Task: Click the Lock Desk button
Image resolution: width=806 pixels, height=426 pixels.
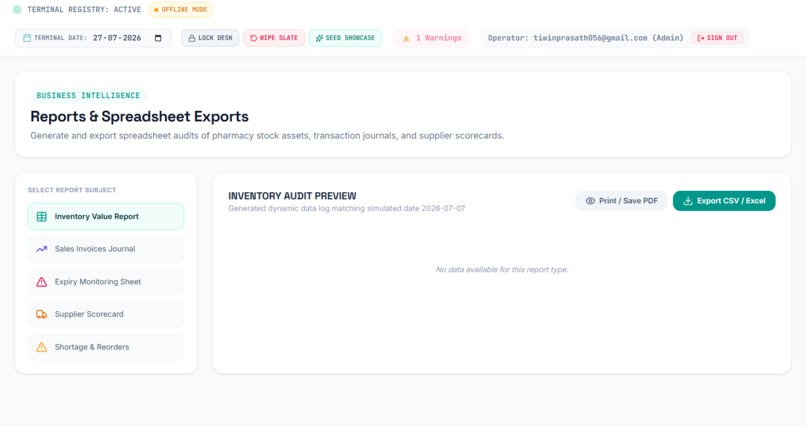Action: coord(210,38)
